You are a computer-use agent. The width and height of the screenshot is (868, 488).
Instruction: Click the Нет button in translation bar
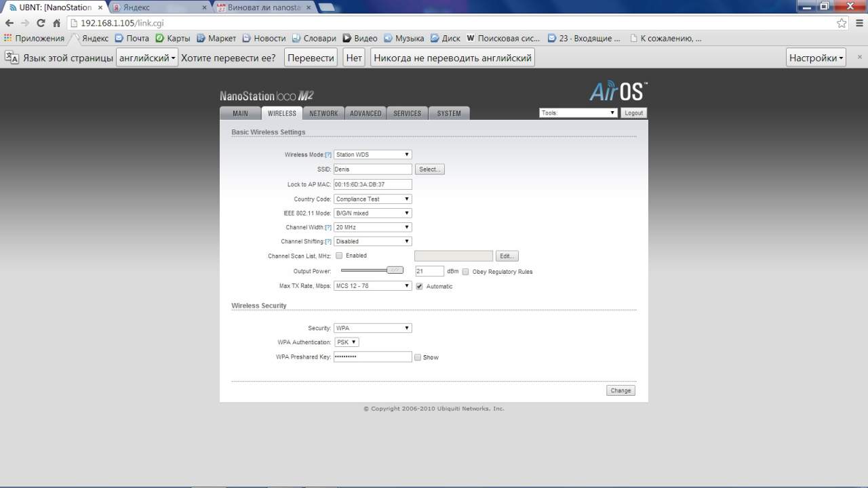(354, 58)
